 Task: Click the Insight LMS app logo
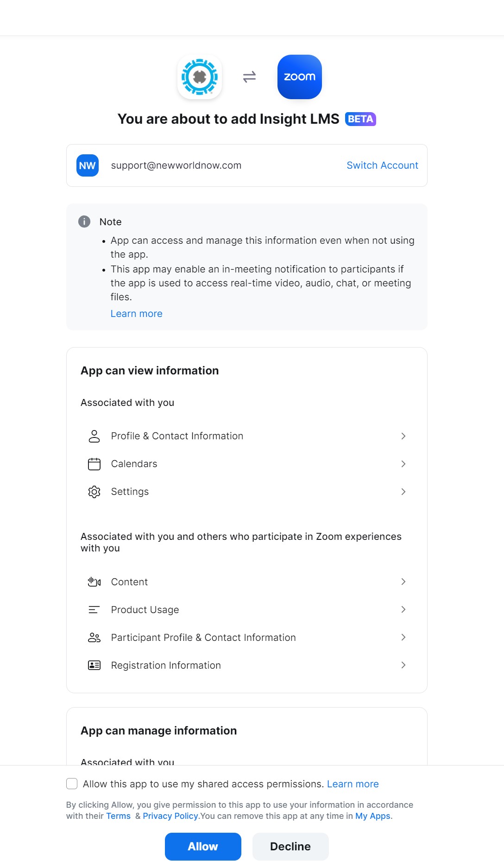click(200, 77)
